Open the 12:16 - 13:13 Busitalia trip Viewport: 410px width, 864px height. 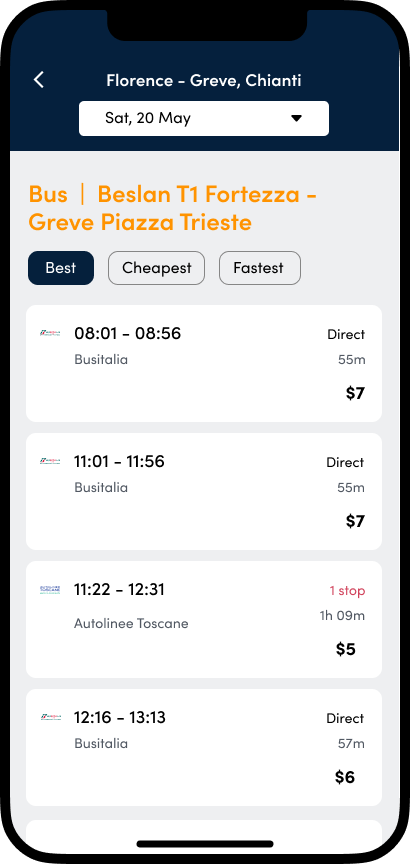tap(204, 747)
